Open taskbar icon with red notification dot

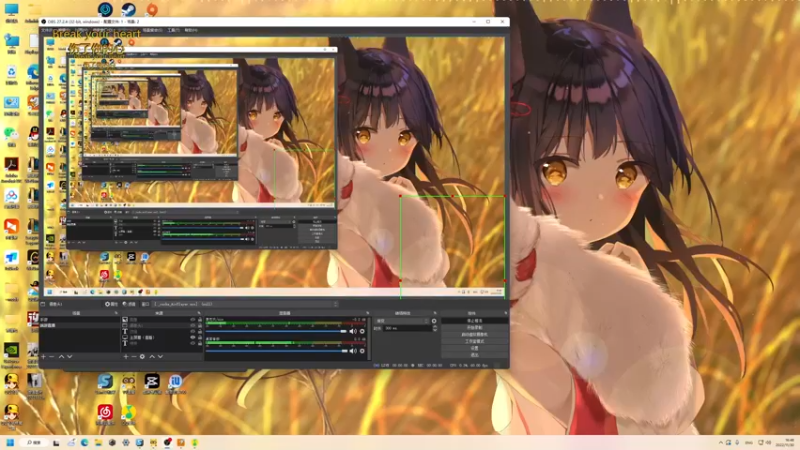[167, 442]
